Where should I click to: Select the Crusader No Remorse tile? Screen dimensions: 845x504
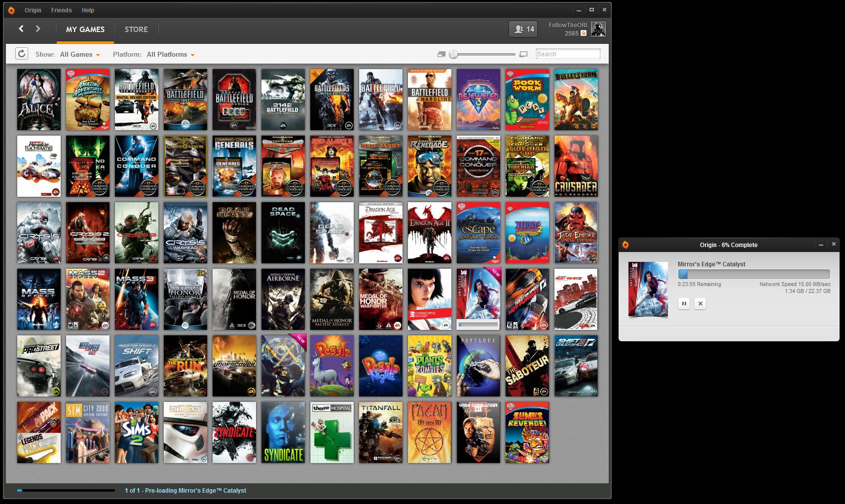(576, 166)
